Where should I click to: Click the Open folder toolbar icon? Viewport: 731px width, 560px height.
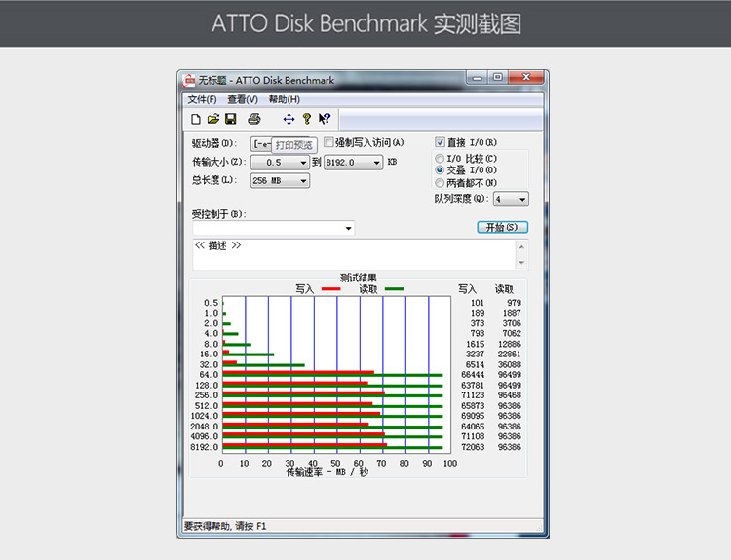tap(213, 119)
